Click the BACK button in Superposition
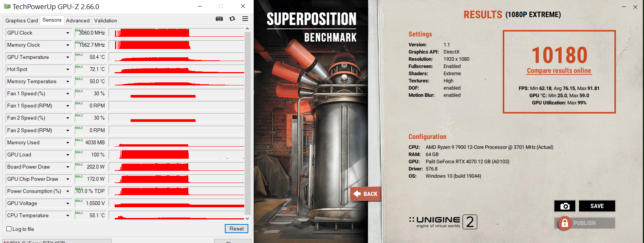The width and height of the screenshot is (644, 243). click(366, 194)
